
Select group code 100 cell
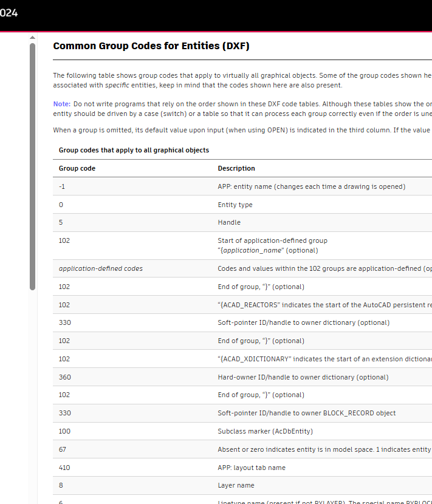[64, 431]
